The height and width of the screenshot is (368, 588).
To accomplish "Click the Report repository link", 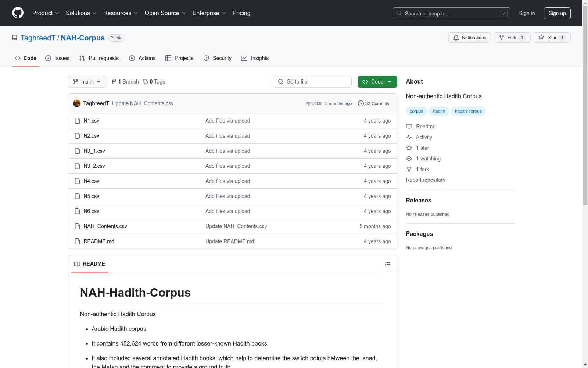I will click(426, 180).
